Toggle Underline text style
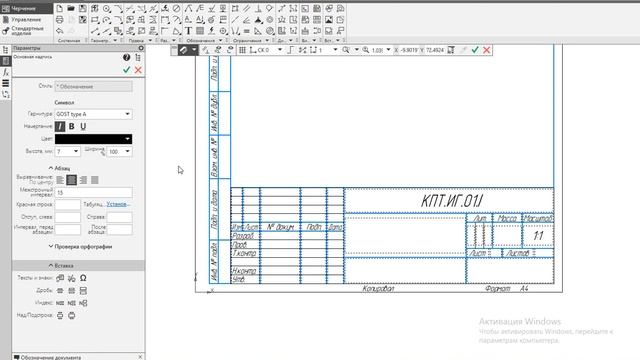The image size is (640, 360). pyautogui.click(x=83, y=127)
